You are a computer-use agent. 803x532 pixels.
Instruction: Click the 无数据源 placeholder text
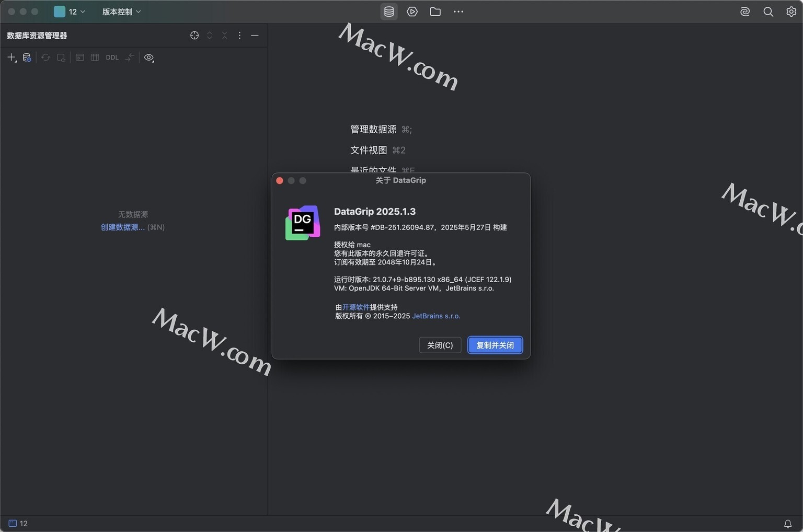click(133, 214)
